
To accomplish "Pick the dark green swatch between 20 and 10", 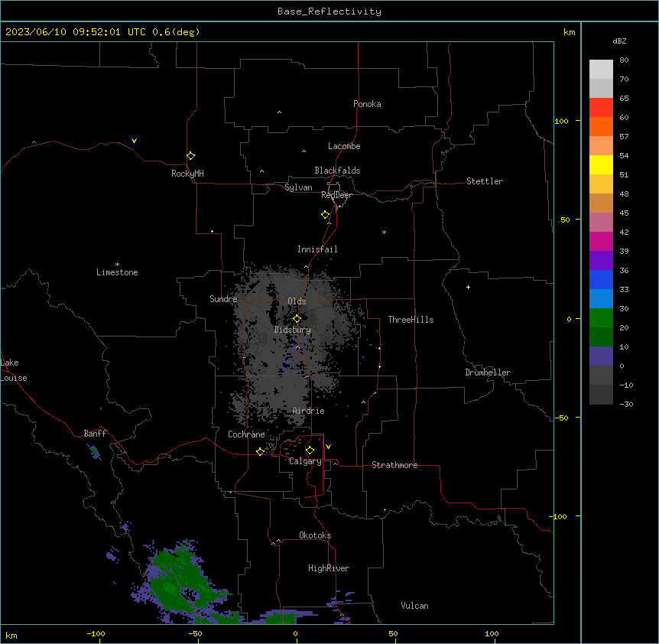I will pos(601,337).
